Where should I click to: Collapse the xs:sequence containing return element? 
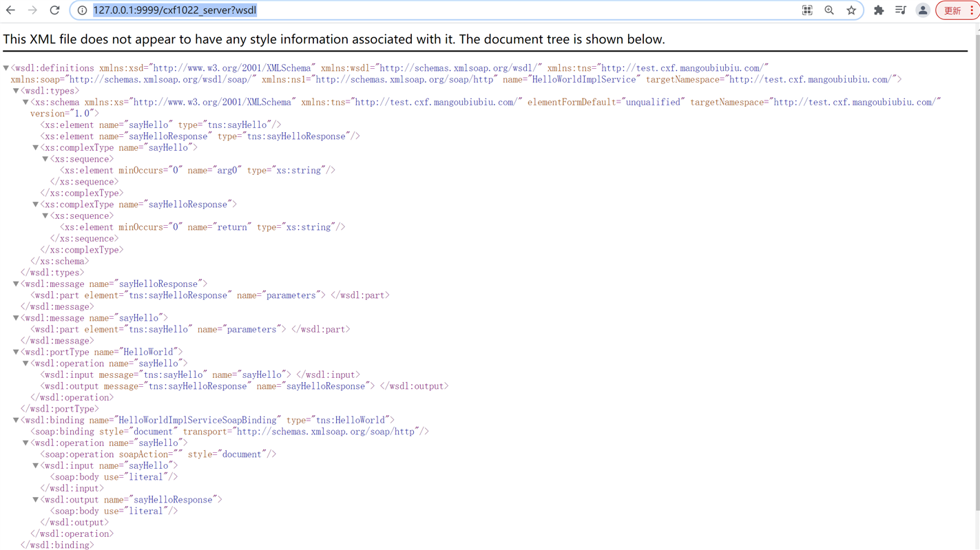tap(45, 215)
